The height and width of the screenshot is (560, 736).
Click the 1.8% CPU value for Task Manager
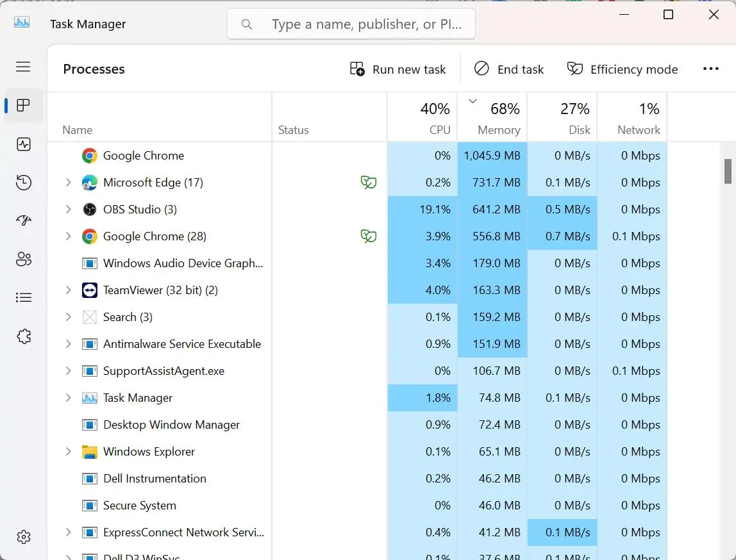438,398
